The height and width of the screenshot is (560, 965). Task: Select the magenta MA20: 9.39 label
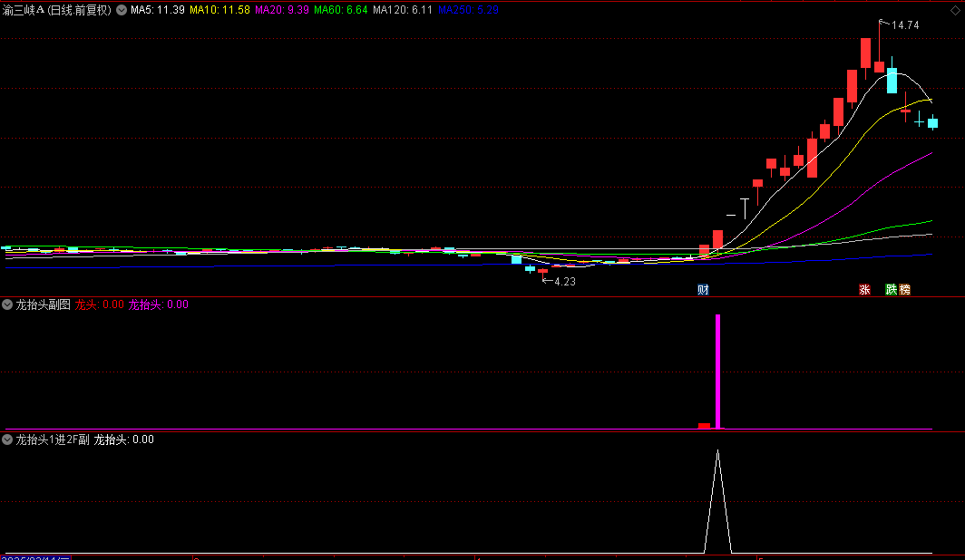point(282,10)
